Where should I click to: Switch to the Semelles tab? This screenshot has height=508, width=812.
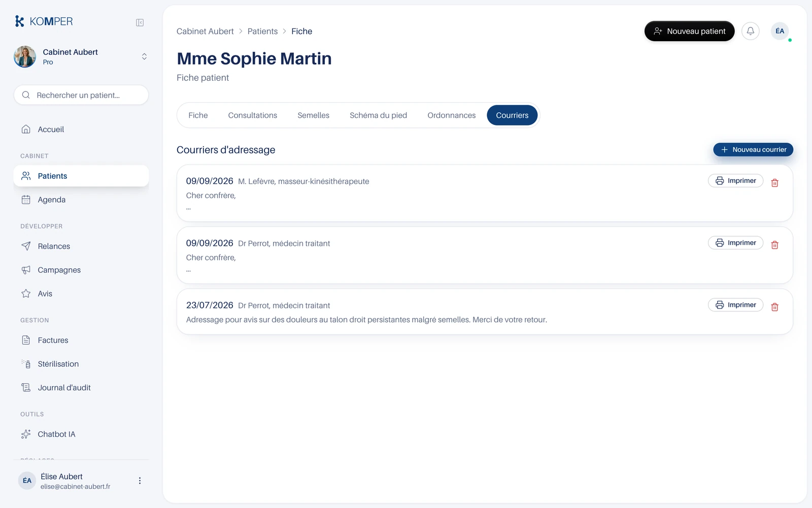tap(314, 115)
